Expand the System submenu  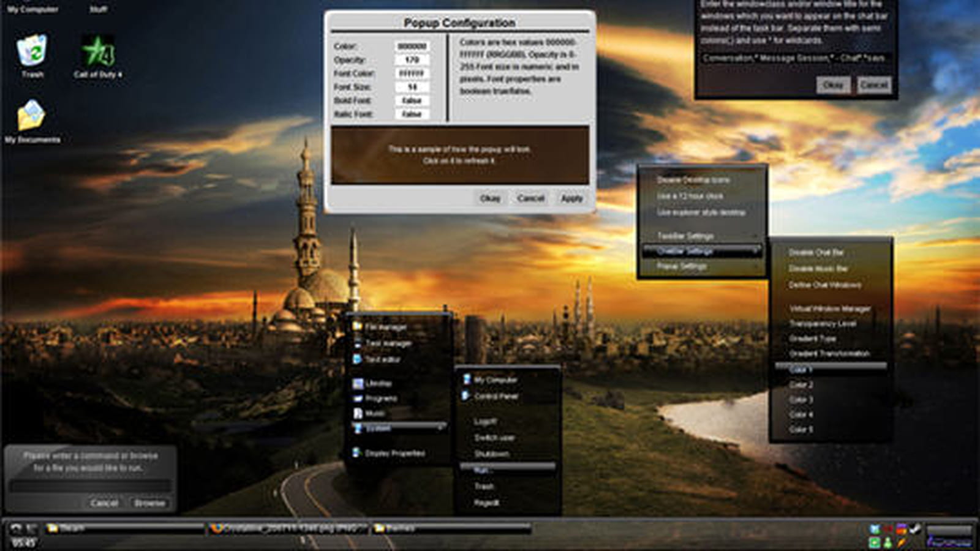click(x=399, y=428)
